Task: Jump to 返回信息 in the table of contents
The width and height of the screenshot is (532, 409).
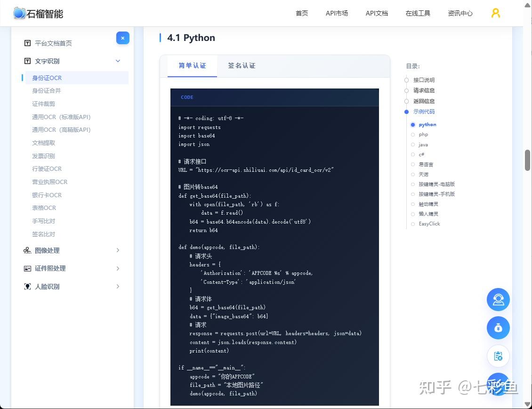Action: [x=424, y=101]
